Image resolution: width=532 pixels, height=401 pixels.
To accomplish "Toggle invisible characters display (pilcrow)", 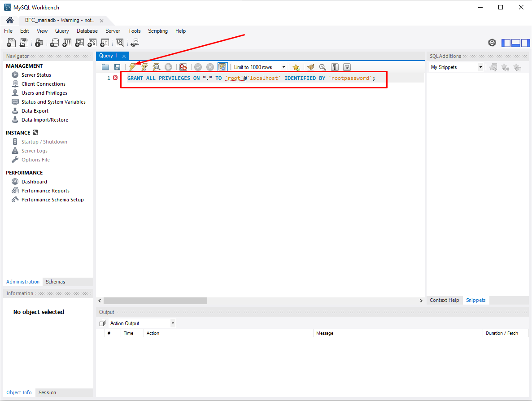I will click(x=335, y=67).
